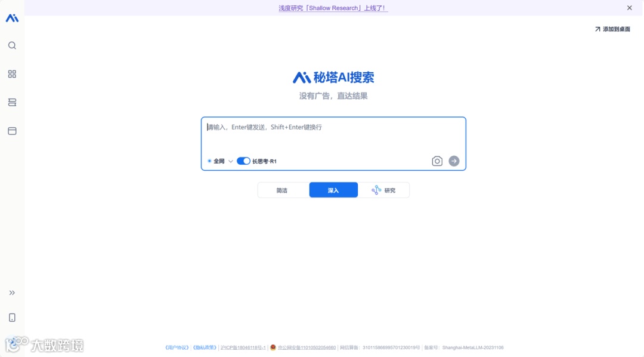Click the mobile phone icon in sidebar
The width and height of the screenshot is (644, 357).
(12, 318)
